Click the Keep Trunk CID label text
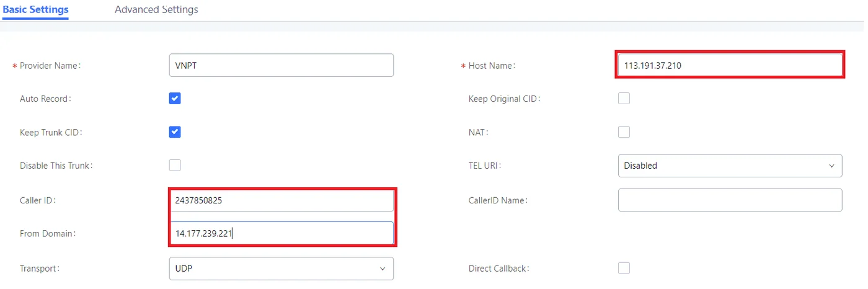 click(51, 132)
